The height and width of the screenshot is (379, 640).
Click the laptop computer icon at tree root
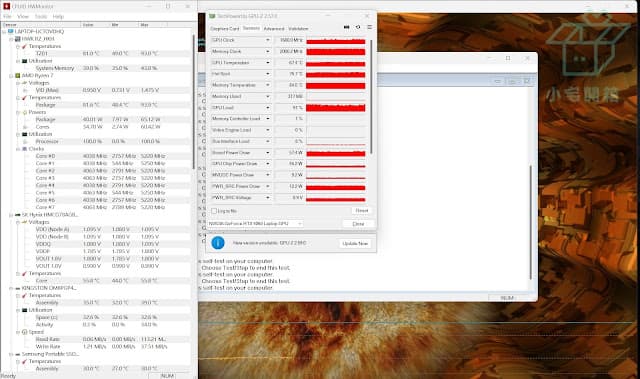(x=11, y=31)
